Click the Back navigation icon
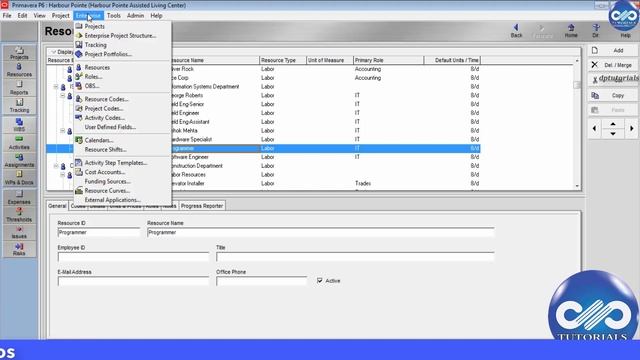Screen dimensions: 640x360 pyautogui.click(x=516, y=31)
